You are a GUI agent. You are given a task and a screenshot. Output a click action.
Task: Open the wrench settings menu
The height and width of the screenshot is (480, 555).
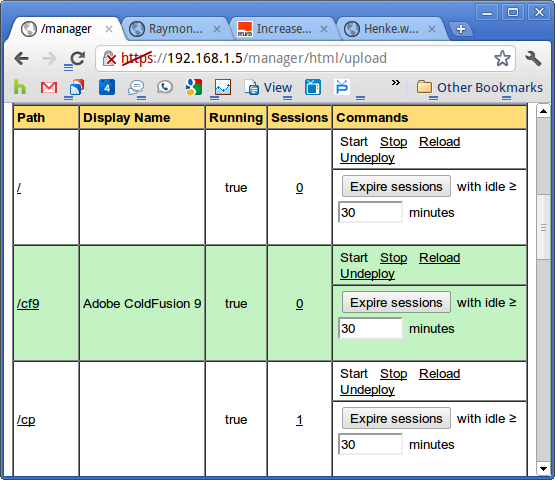point(533,58)
